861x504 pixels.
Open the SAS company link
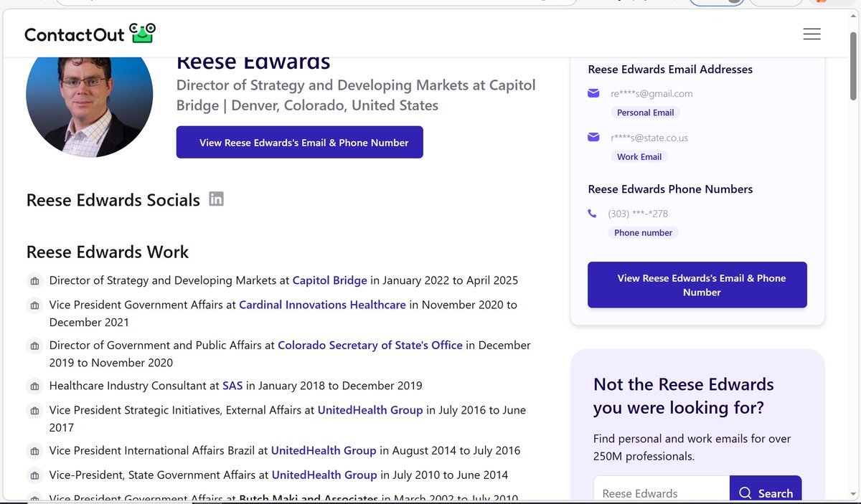click(x=232, y=386)
